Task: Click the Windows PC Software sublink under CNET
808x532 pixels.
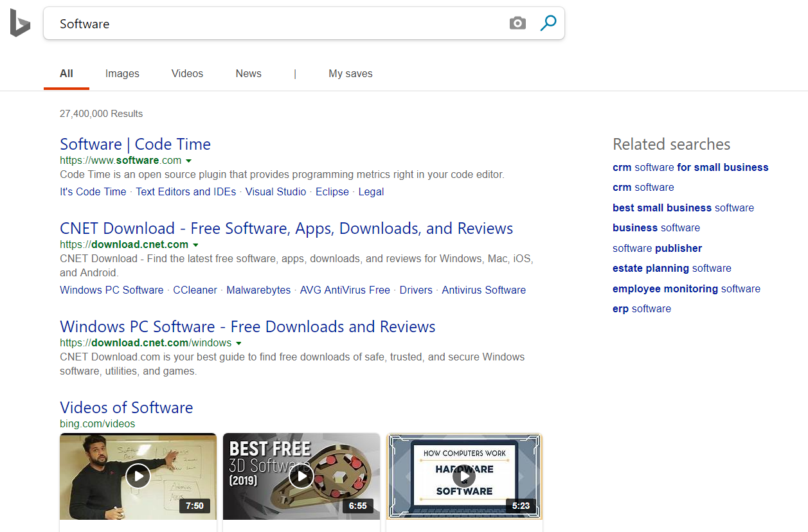Action: coord(112,290)
